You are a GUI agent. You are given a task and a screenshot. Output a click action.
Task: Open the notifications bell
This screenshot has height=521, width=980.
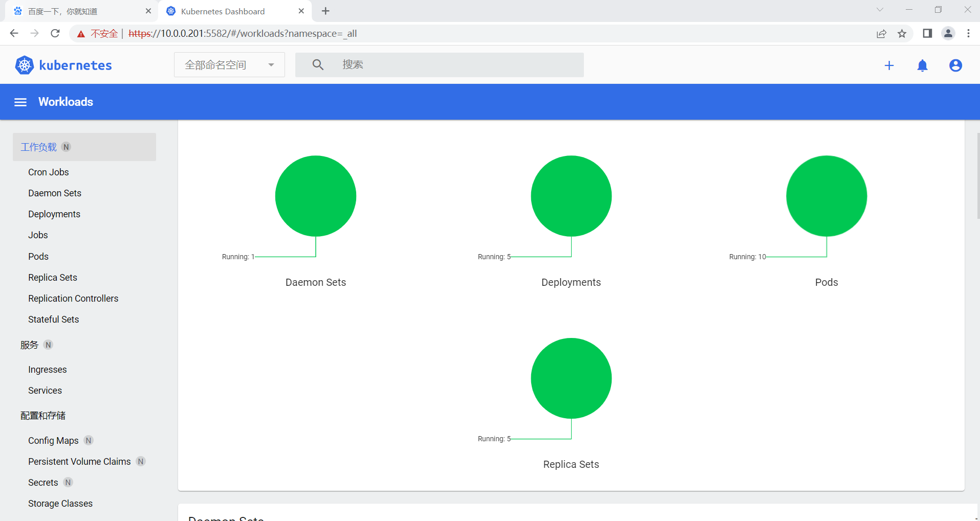[x=922, y=65]
